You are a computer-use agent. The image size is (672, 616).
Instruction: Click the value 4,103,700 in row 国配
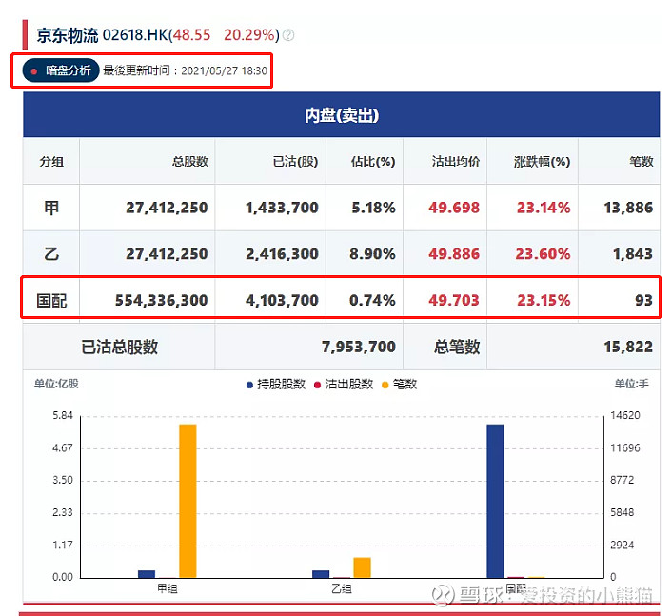point(282,300)
